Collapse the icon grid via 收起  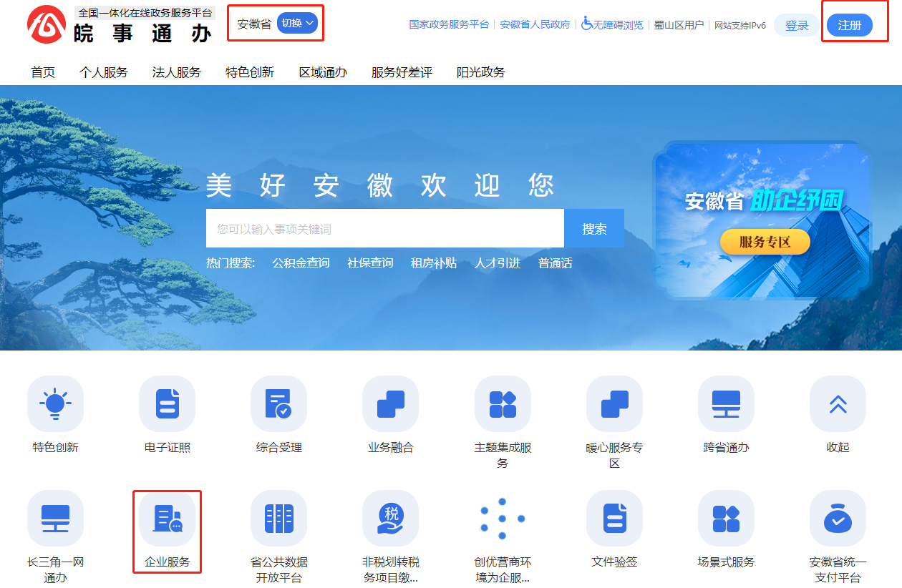(x=837, y=403)
